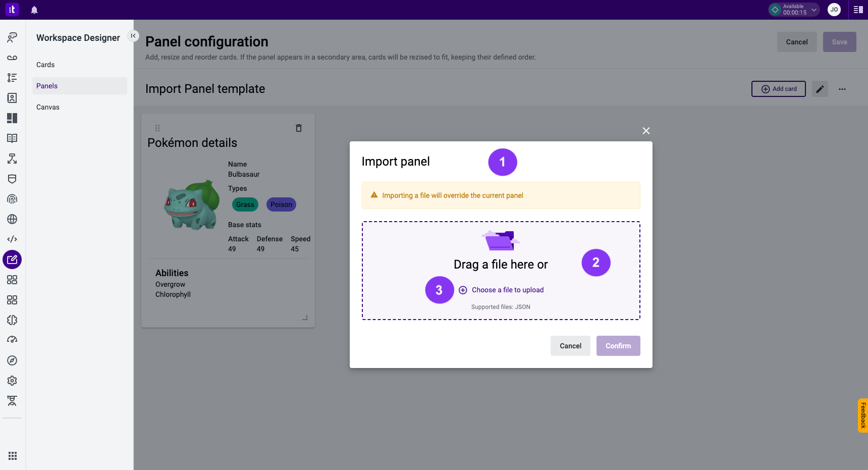
Task: Open the speedometer gauge icon in sidebar
Action: click(12, 340)
